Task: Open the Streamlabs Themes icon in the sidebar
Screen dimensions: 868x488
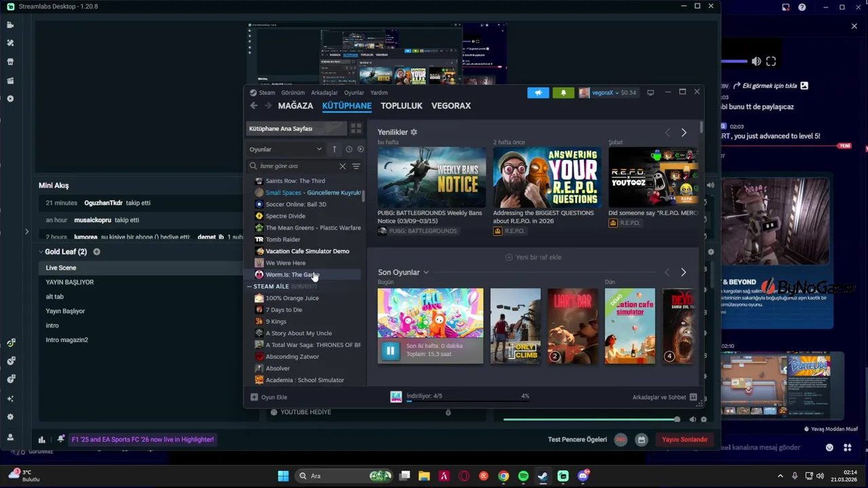Action: click(10, 43)
